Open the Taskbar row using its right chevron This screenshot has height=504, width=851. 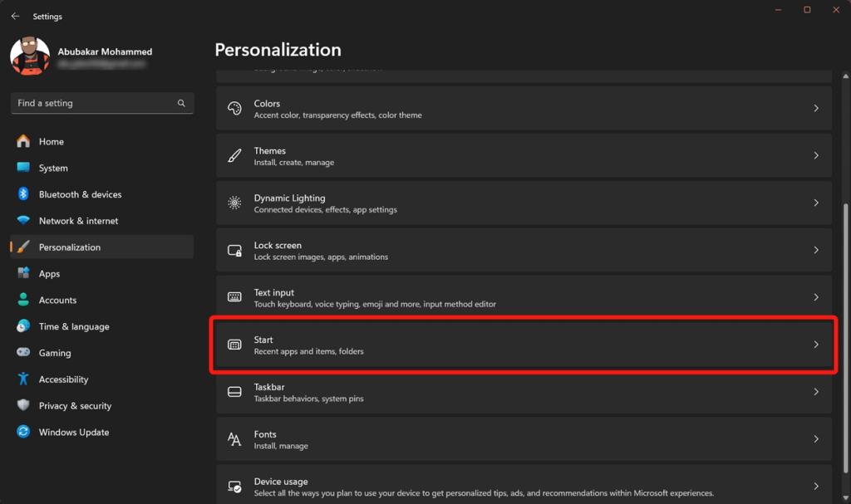point(815,391)
